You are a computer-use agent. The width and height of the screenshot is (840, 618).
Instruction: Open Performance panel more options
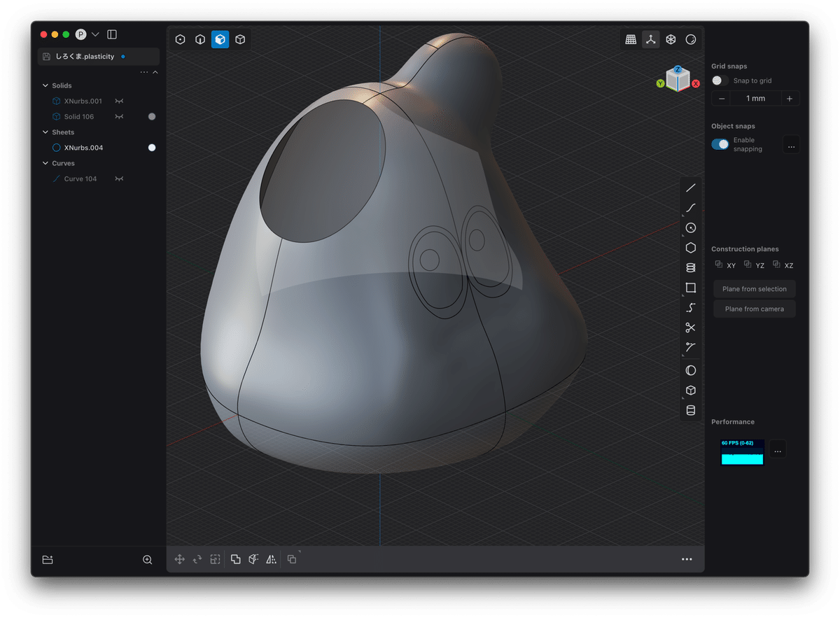point(778,449)
